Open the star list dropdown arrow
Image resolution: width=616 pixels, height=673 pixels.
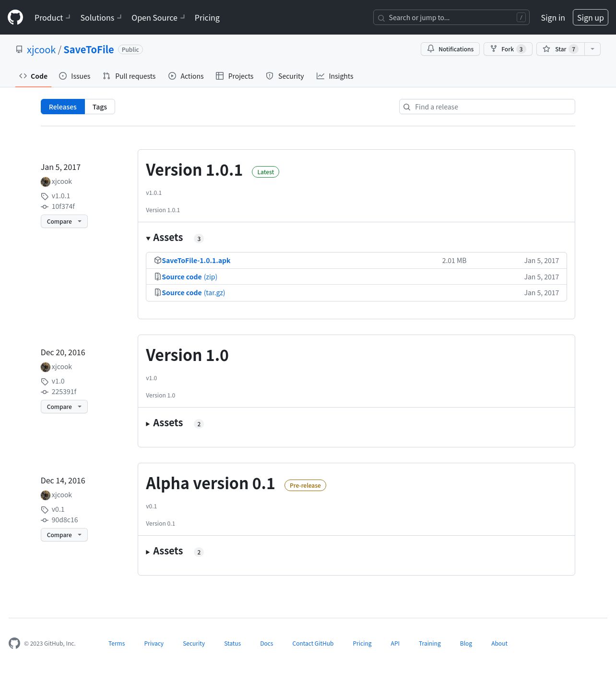point(592,49)
